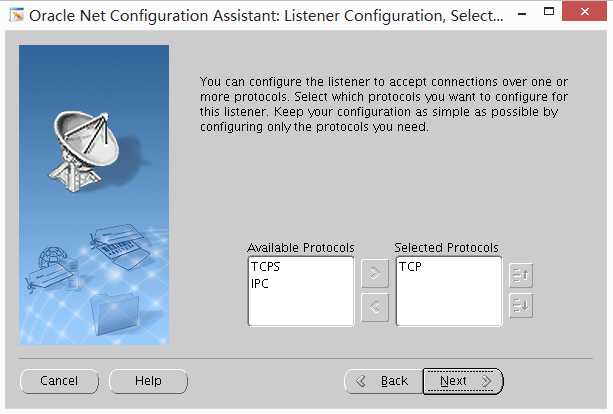Screen dimensions: 613x414
Task: Select IPC in Available Protocols list
Action: pyautogui.click(x=260, y=284)
